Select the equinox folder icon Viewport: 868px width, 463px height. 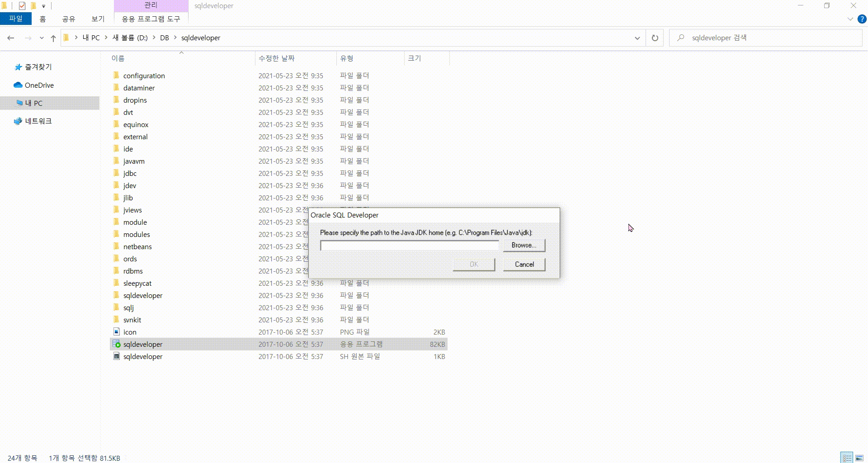click(117, 124)
